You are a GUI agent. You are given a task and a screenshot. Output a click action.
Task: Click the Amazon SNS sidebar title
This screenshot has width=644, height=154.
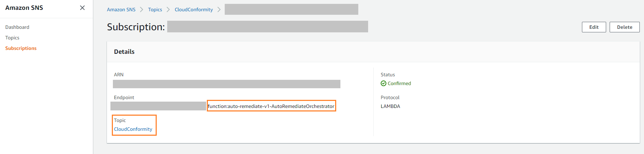[24, 8]
